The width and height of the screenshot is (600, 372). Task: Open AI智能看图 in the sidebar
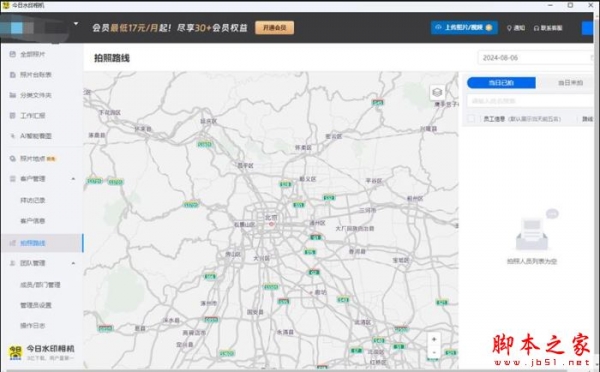(36, 136)
